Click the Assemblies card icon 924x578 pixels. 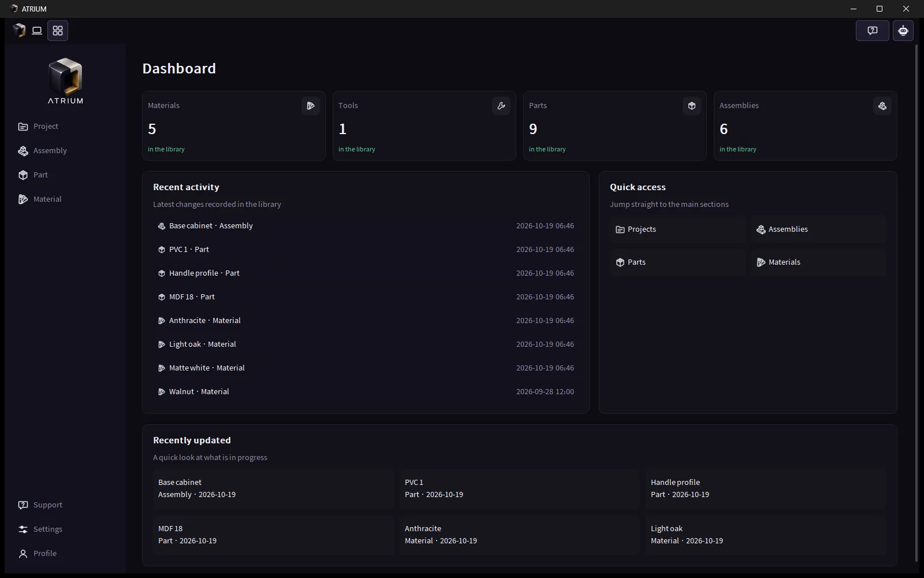882,106
